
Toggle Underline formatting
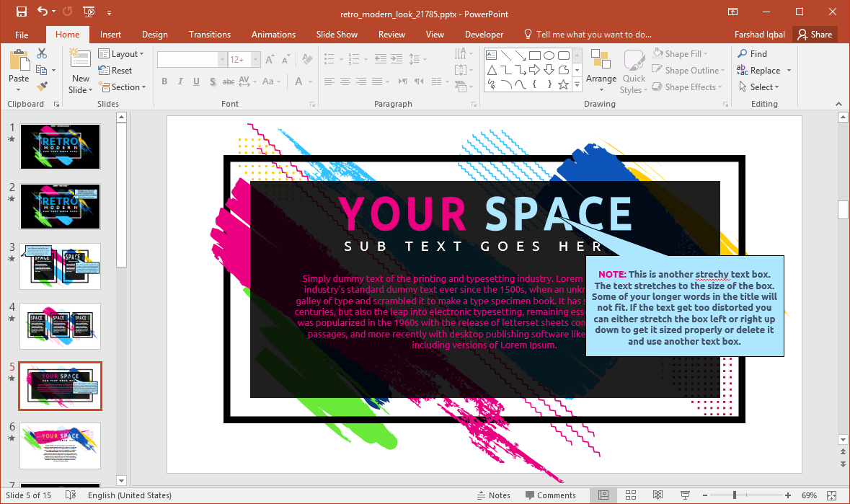tap(196, 81)
